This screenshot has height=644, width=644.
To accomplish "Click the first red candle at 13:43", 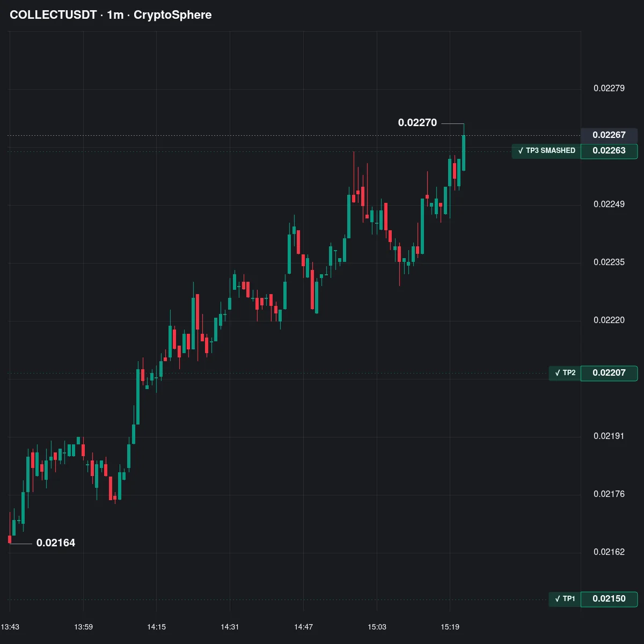I will 10,539.
